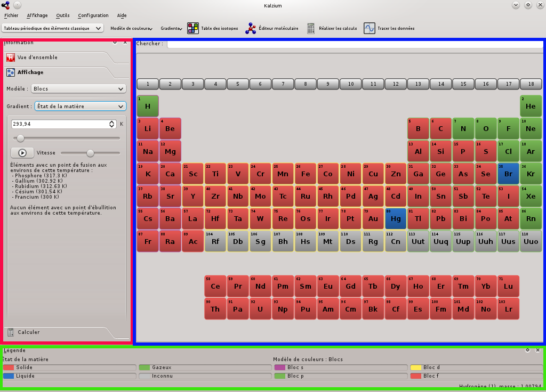Image resolution: width=546 pixels, height=392 pixels.
Task: Move the temperature slider handle
Action: pos(21,138)
